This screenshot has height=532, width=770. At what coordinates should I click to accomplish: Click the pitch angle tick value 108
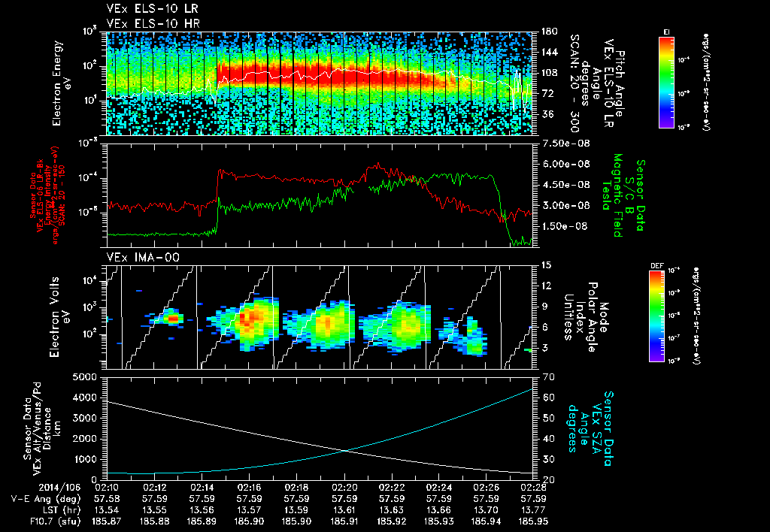tap(549, 73)
